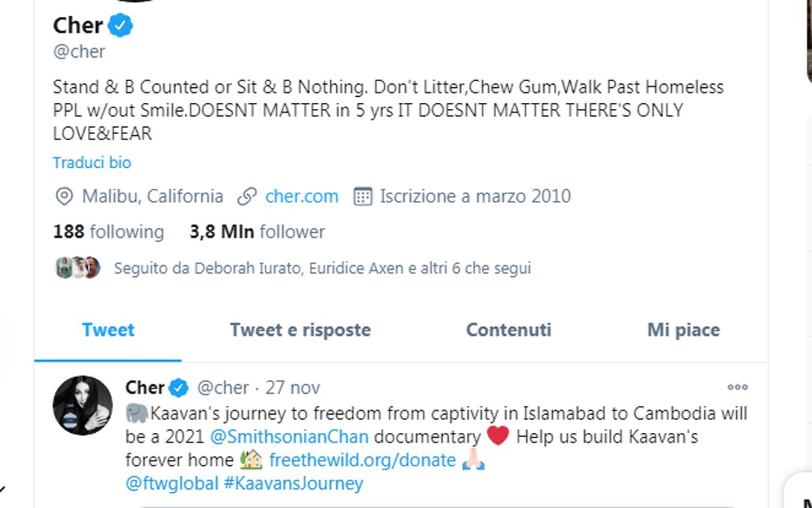Open the cher.com website link
The height and width of the screenshot is (508, 812).
[x=301, y=197]
